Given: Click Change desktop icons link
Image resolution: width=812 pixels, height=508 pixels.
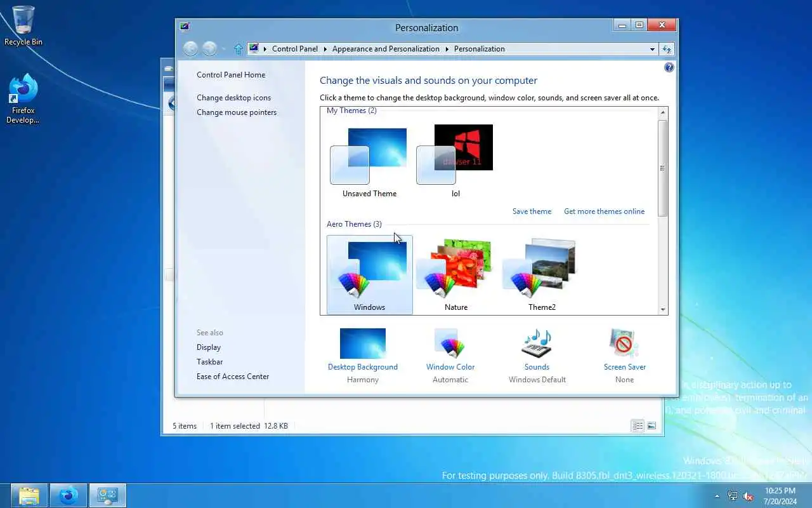Looking at the screenshot, I should coord(233,97).
